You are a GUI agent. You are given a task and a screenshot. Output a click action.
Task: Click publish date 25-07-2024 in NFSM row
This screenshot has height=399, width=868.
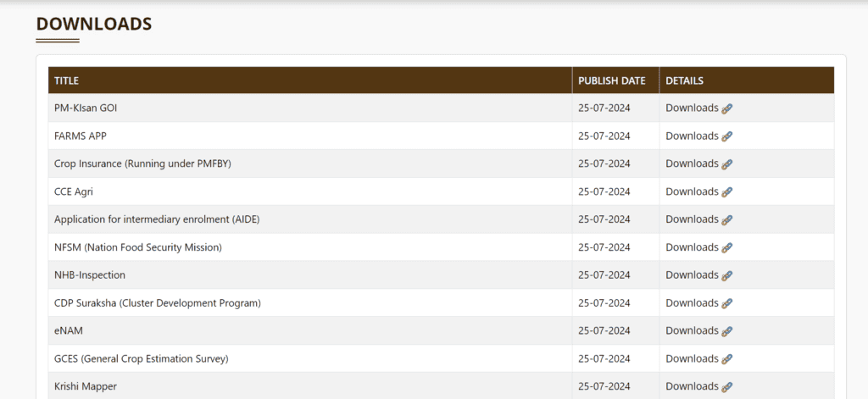[x=604, y=247]
